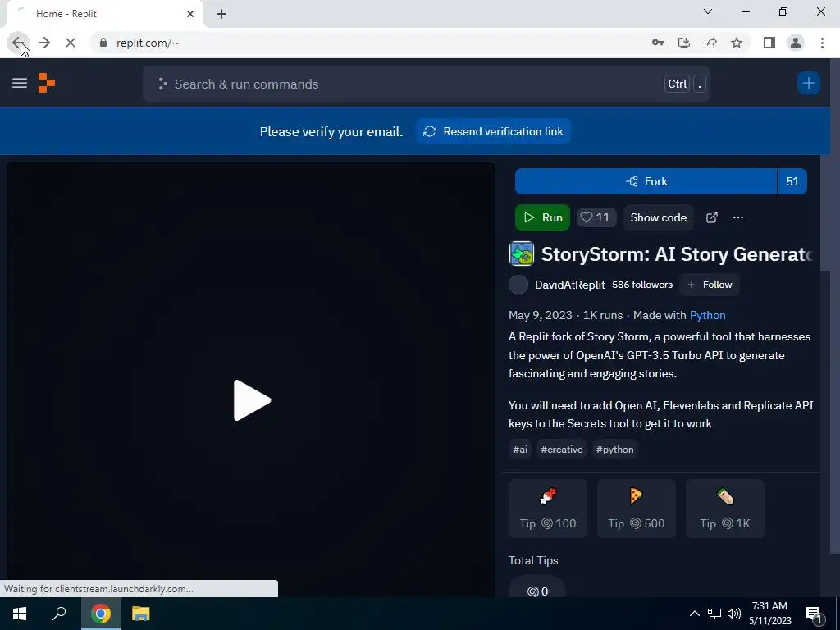Stop loading the page
Screen dimensions: 840x630
(x=71, y=43)
